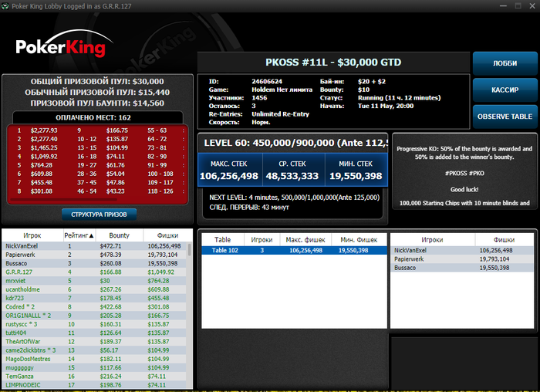Click the Progressive KO description text
Image resolution: width=540 pixels, height=392 pixels.
464,153
